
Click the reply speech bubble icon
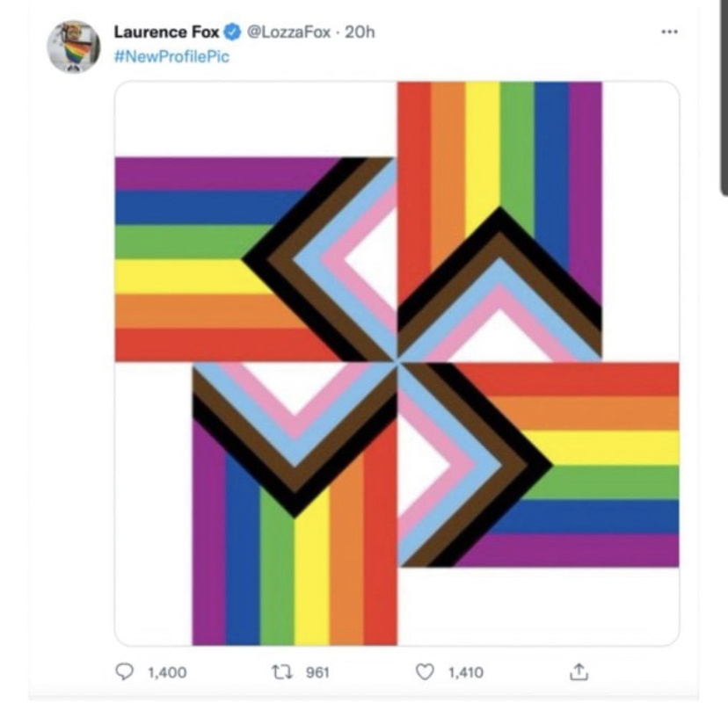click(125, 672)
